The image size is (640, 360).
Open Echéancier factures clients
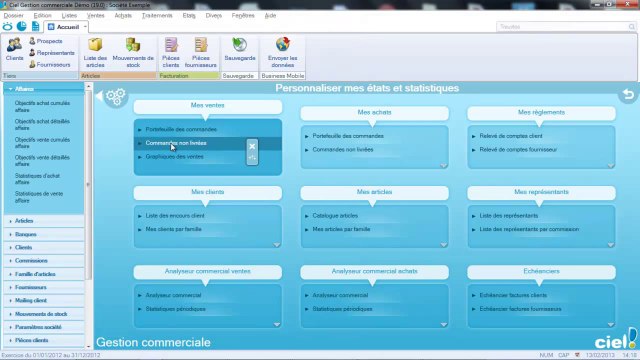[513, 295]
